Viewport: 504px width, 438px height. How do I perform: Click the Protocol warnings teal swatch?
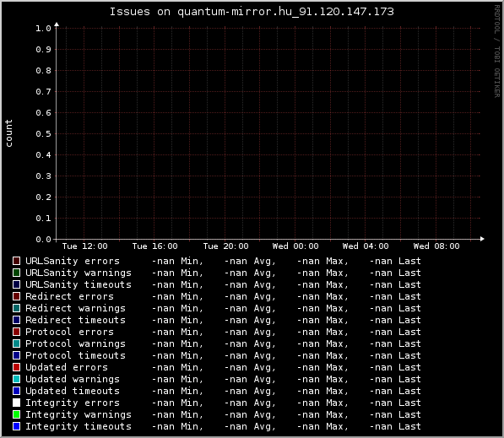16,343
